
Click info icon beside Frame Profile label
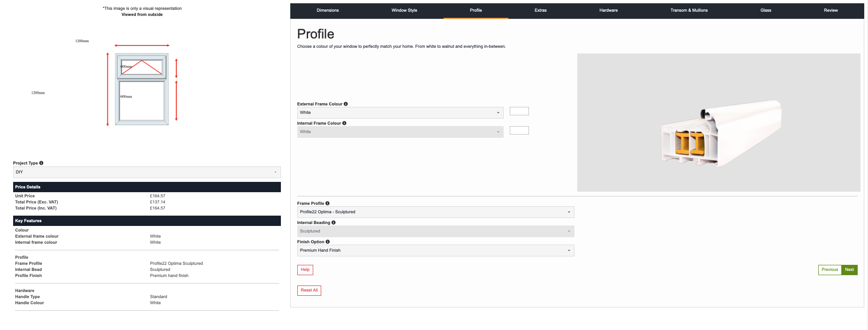pos(327,203)
